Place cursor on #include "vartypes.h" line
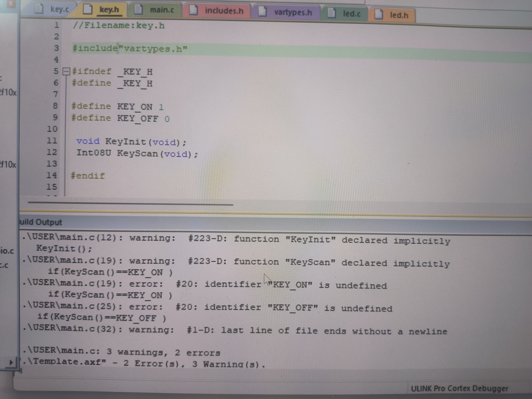Viewport: 532px width, 399px height. click(x=130, y=49)
